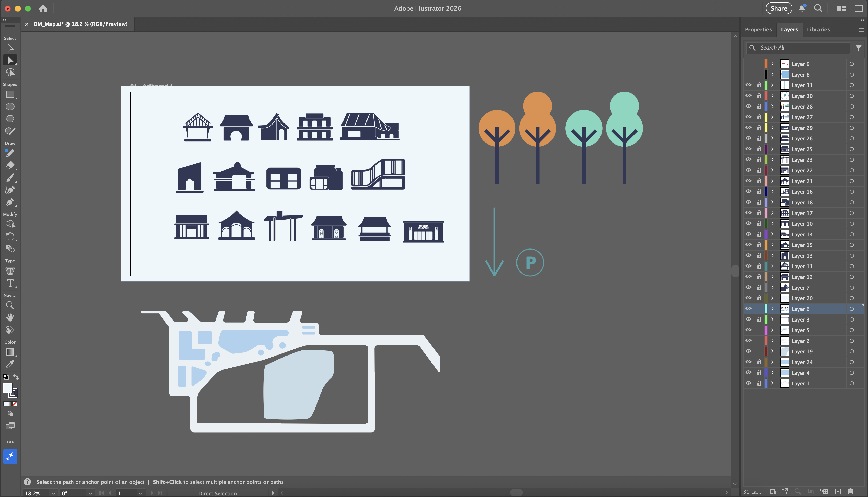
Task: Switch to the Libraries tab
Action: (818, 30)
